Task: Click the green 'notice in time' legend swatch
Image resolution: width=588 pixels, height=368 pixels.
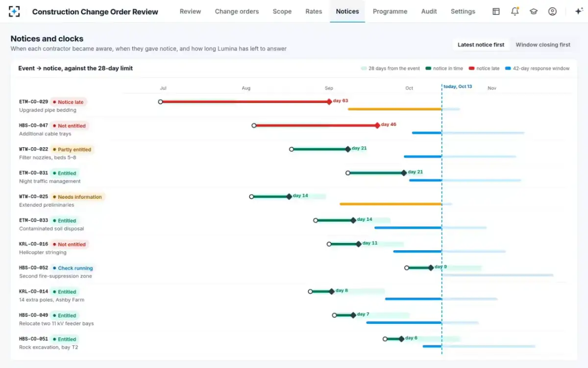Action: point(428,69)
